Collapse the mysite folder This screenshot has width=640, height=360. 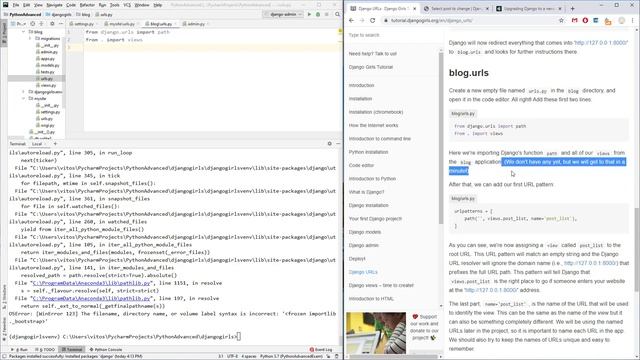tap(24, 98)
